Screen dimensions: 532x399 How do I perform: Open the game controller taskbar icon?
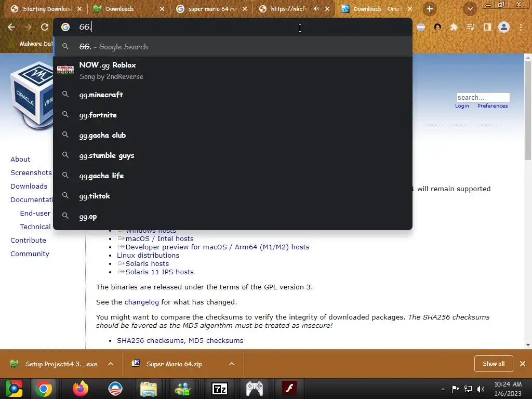pyautogui.click(x=255, y=389)
